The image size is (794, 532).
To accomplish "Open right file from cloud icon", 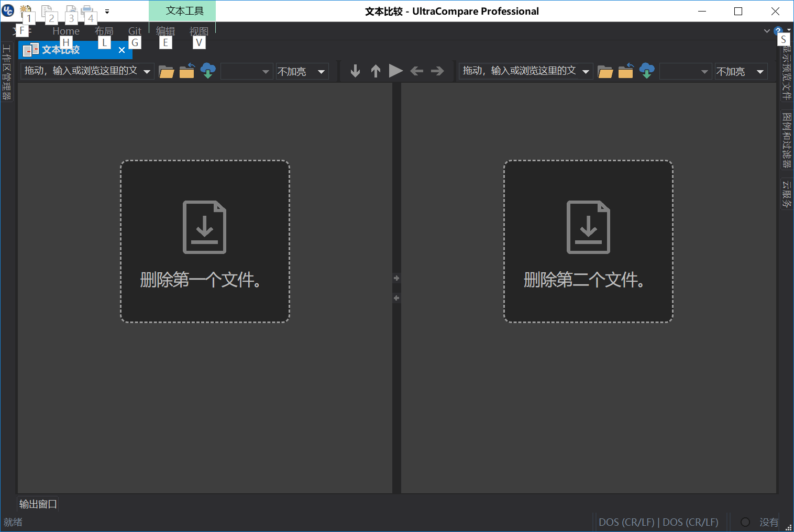I will coord(647,71).
